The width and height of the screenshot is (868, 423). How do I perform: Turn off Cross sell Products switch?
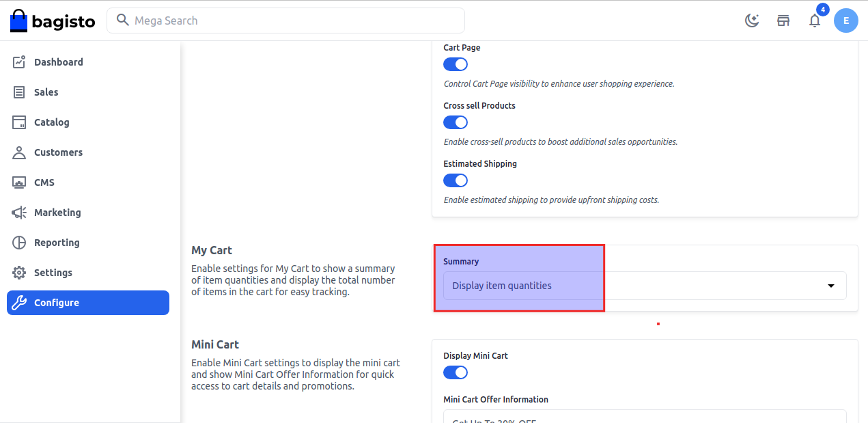456,122
